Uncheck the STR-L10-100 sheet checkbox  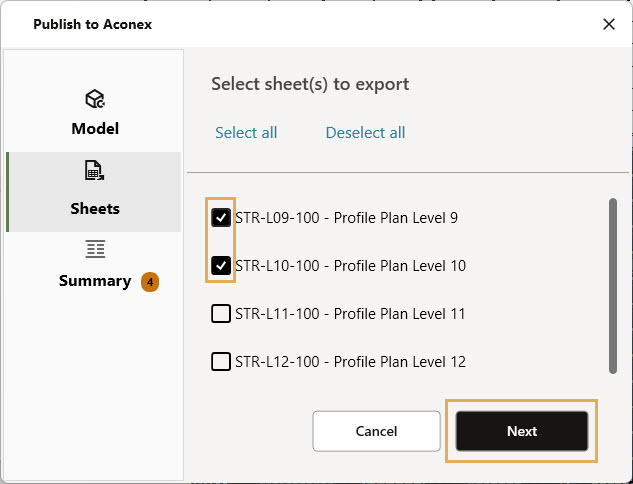(x=221, y=266)
